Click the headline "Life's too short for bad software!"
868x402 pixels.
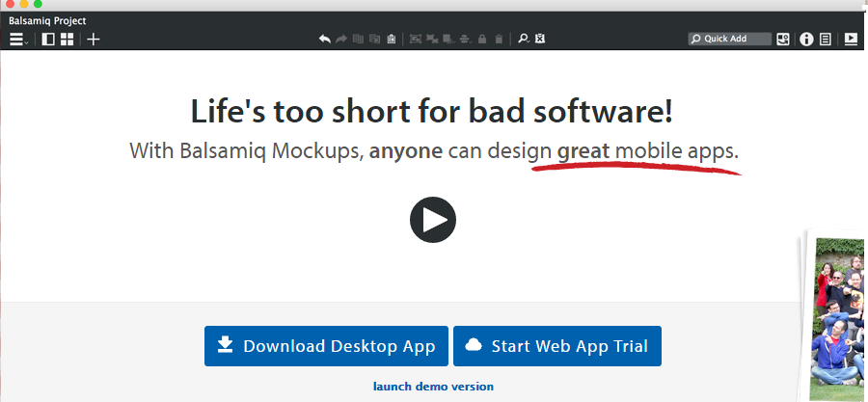pos(432,111)
